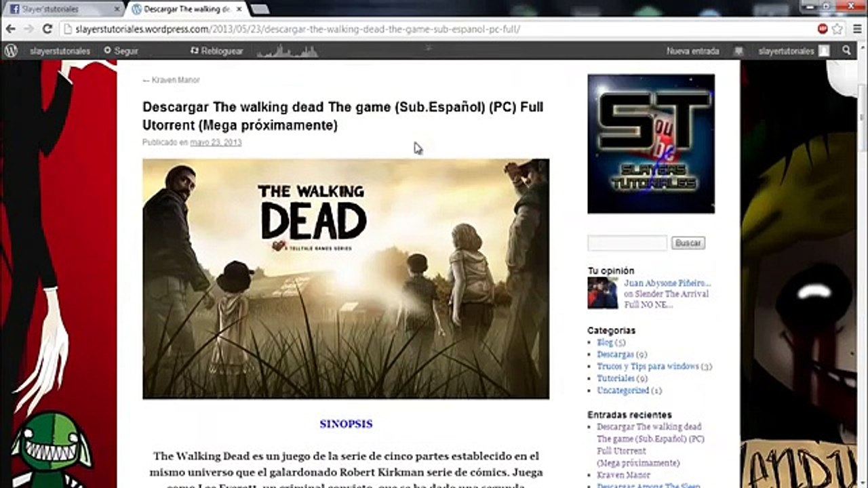The width and height of the screenshot is (868, 488).
Task: Open the Uncategorized category
Action: click(623, 391)
